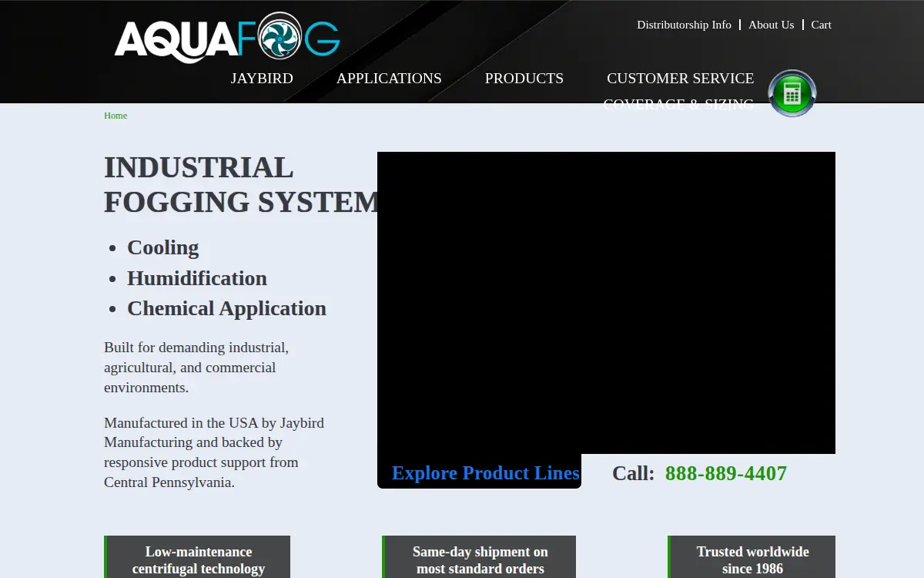Click paragraph starting 'Manufactured in the USA'
The height and width of the screenshot is (578, 924).
pyautogui.click(x=214, y=452)
